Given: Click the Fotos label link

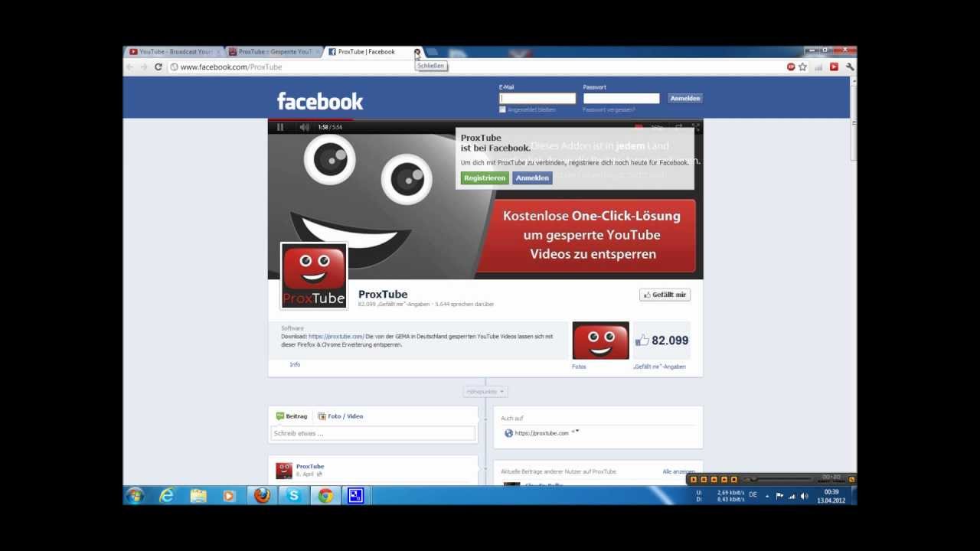Looking at the screenshot, I should [579, 367].
